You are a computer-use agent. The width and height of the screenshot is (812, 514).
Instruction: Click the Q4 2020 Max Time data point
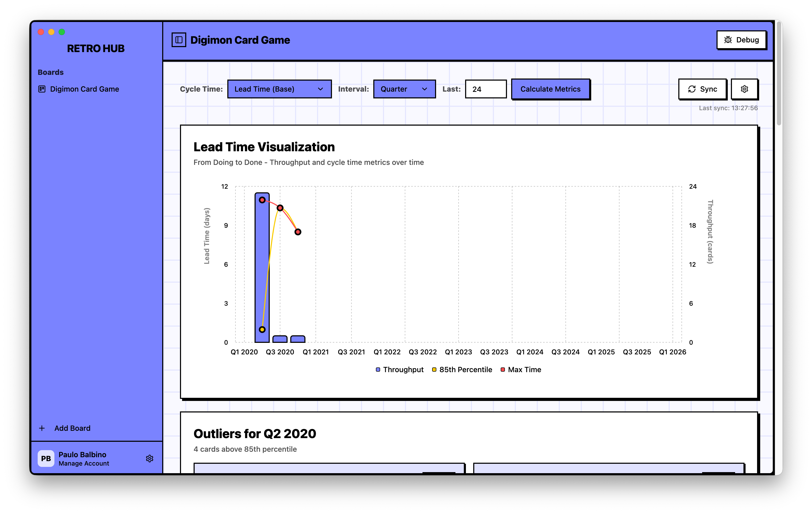point(298,232)
